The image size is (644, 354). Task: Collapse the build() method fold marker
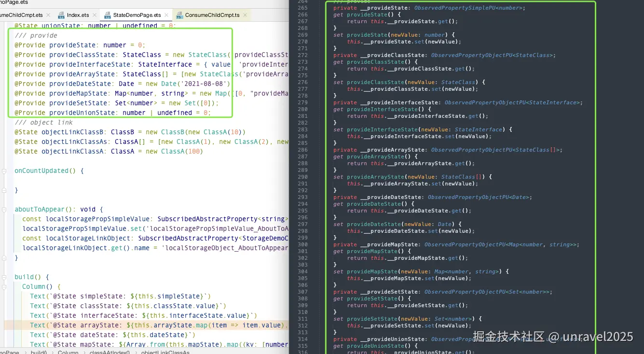(x=3, y=277)
